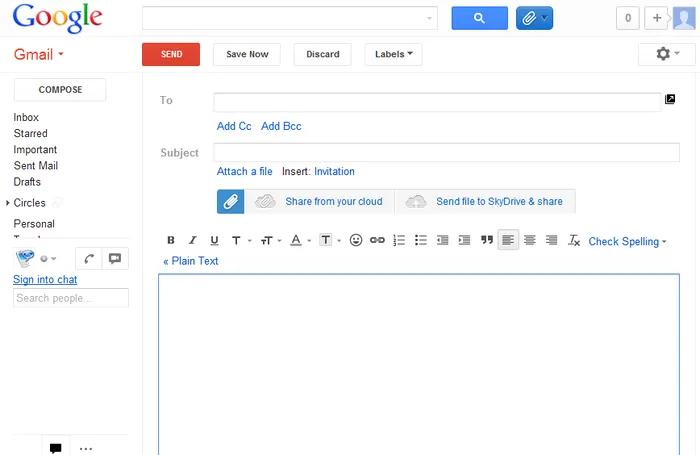Expand the Circles label in sidebar
Screen dimensions: 700x455
(8, 203)
